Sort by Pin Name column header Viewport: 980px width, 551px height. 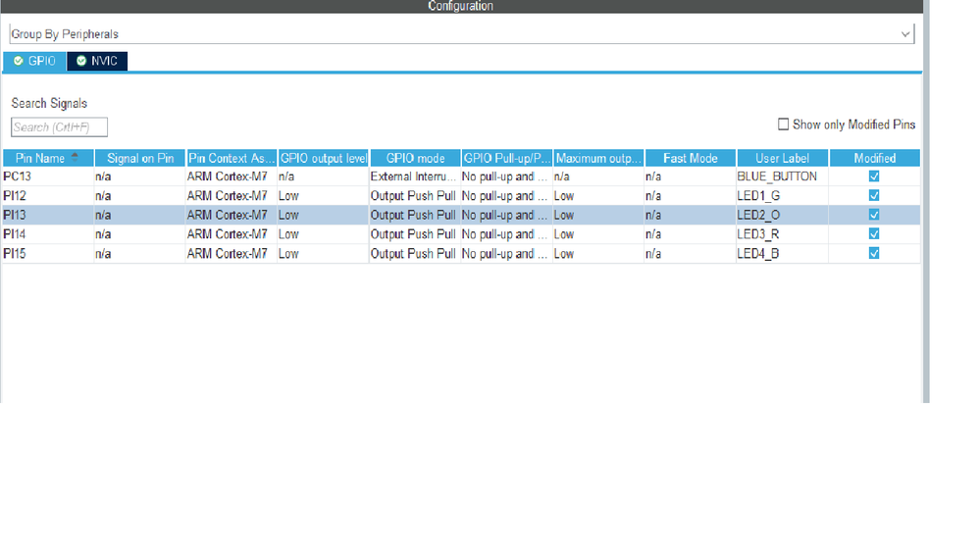tap(48, 158)
